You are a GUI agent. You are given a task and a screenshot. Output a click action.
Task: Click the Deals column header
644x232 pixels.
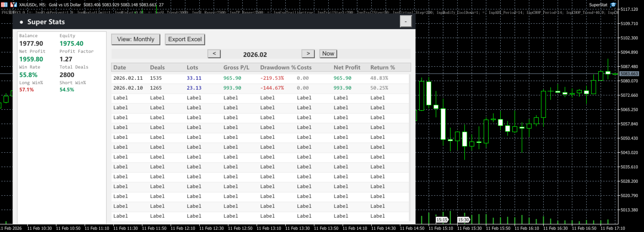[157, 68]
